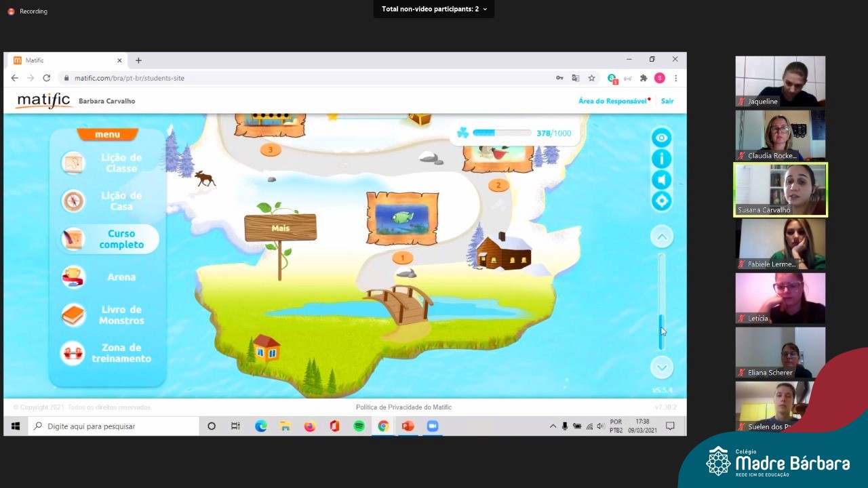868x488 pixels.
Task: Click the Sair logout link
Action: coord(667,101)
